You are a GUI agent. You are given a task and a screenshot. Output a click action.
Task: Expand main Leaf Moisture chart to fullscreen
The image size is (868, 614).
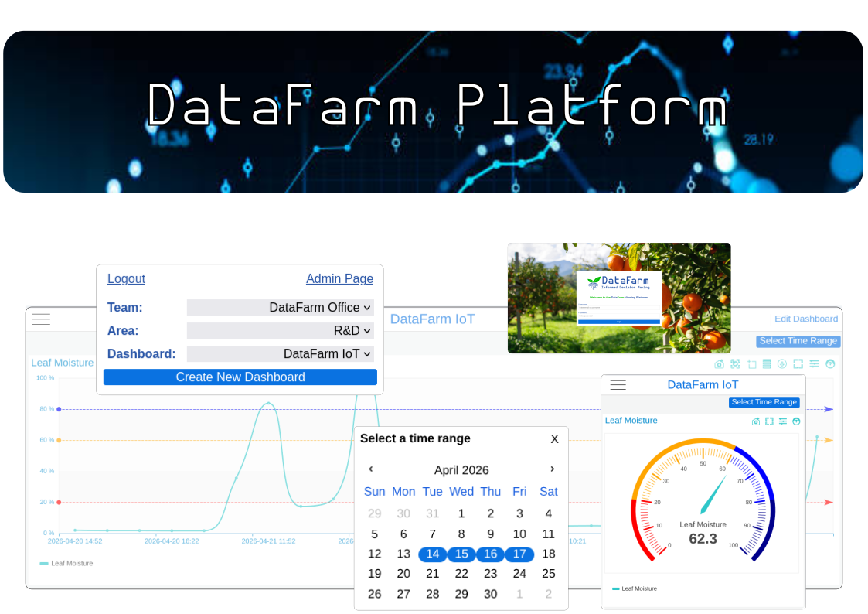(798, 363)
